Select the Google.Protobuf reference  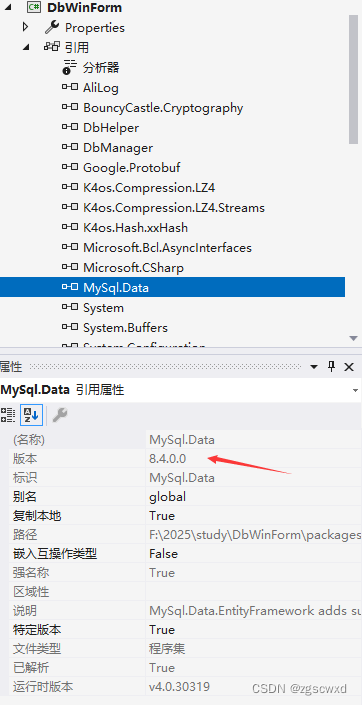132,168
